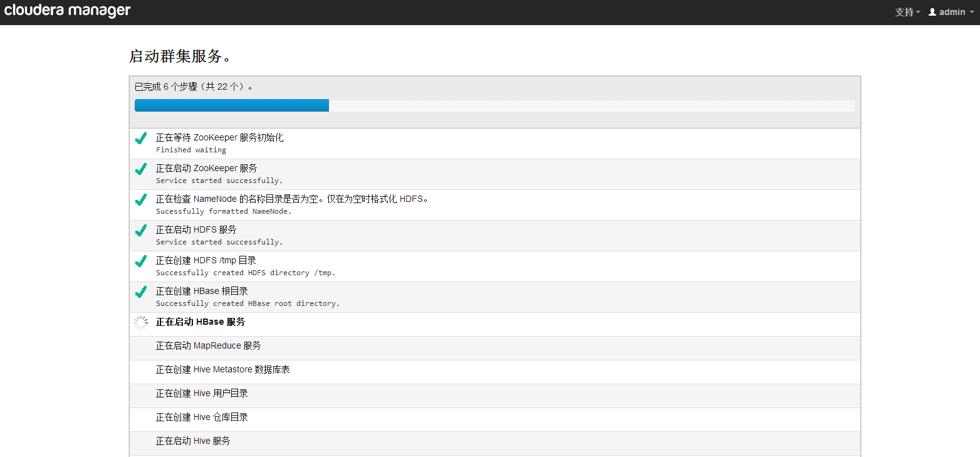Select the 正在启动 Hive 服务 step row
Viewport: 980px width, 457px height.
point(193,441)
